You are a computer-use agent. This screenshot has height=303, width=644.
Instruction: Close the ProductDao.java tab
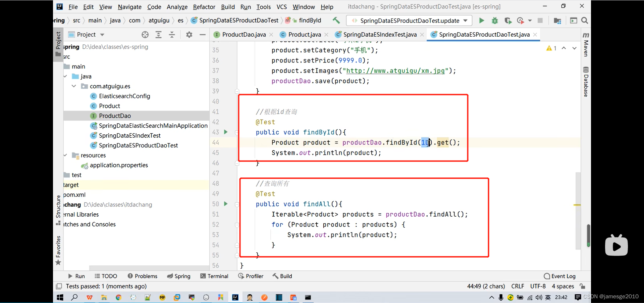tap(271, 35)
